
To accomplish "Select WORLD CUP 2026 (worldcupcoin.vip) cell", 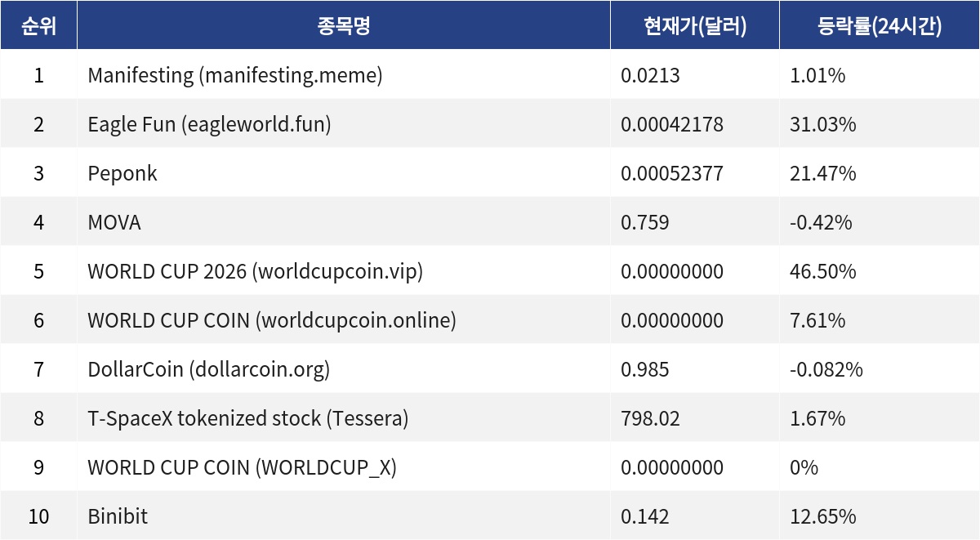I will point(344,271).
